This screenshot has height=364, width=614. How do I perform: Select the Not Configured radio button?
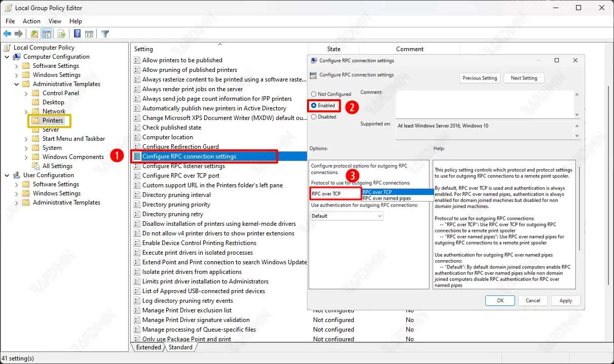coord(314,94)
